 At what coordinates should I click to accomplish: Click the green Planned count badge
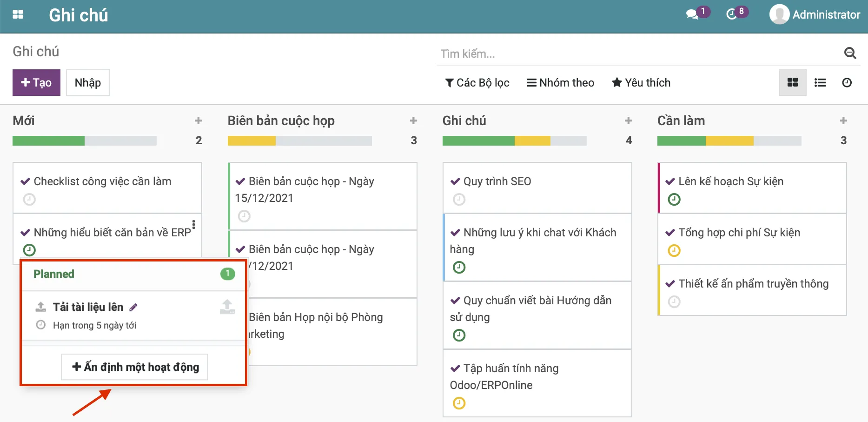point(227,274)
